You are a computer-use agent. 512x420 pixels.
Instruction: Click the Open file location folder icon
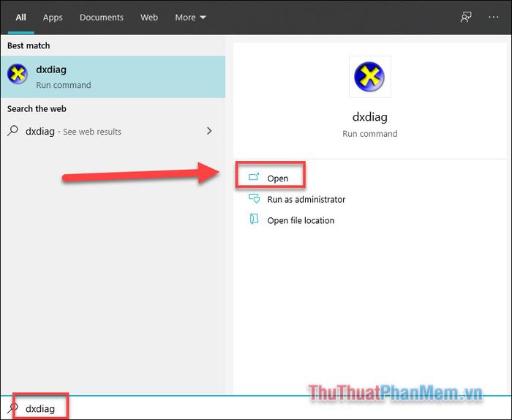(254, 219)
